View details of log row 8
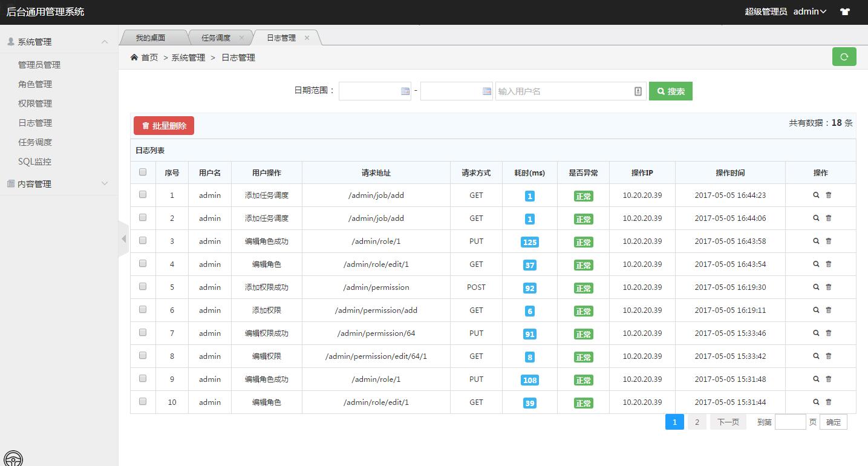868x466 pixels. point(816,356)
